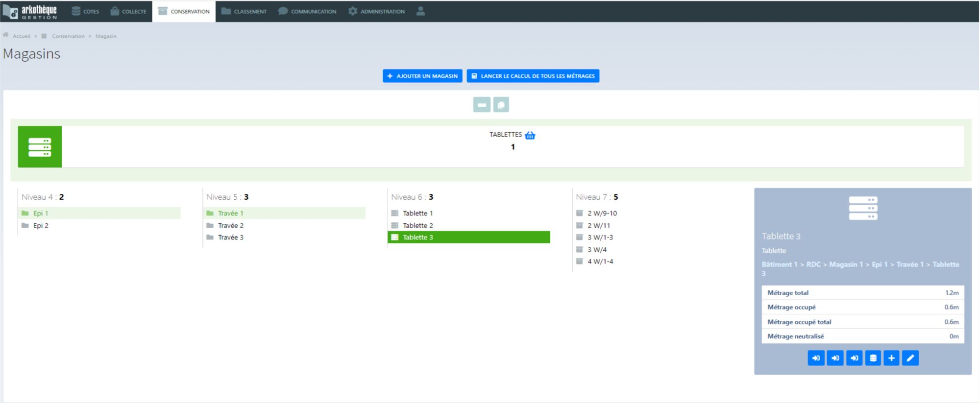Click the basket icon beside TABLETTES

click(x=530, y=135)
